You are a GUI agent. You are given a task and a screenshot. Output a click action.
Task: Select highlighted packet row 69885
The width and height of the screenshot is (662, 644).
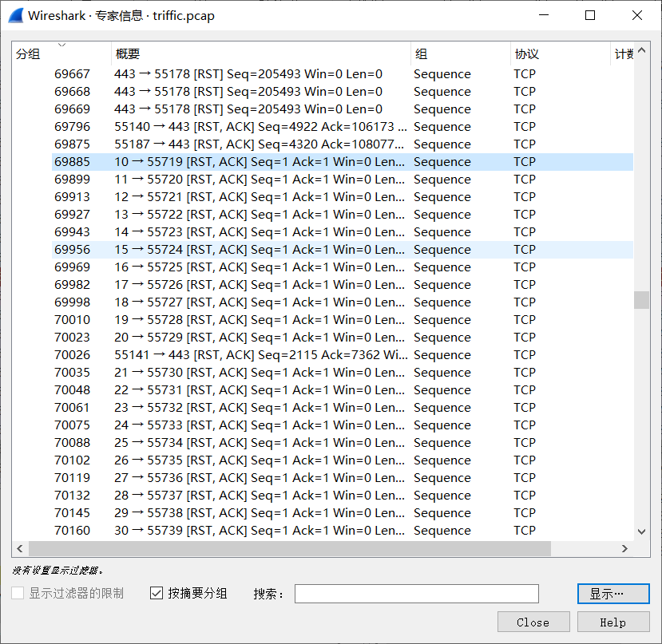coord(343,162)
